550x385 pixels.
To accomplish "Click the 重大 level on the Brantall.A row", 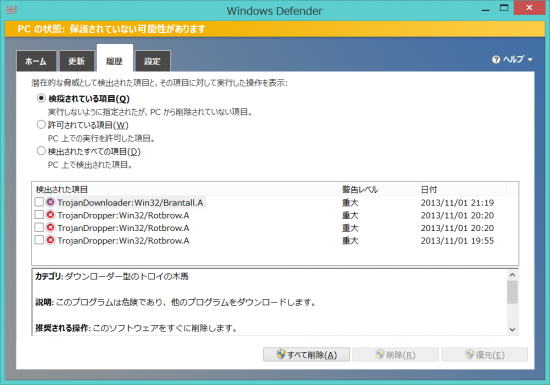I will [350, 203].
